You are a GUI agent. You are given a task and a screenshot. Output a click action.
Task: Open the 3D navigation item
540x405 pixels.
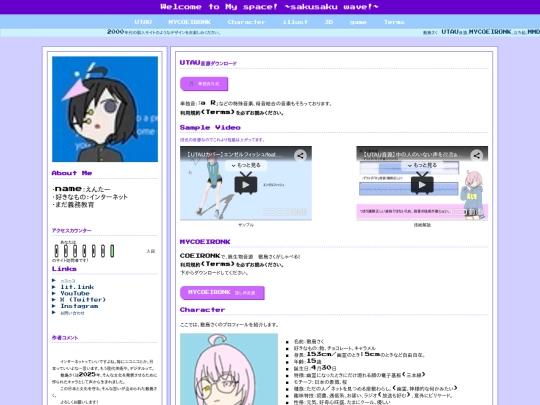click(329, 22)
